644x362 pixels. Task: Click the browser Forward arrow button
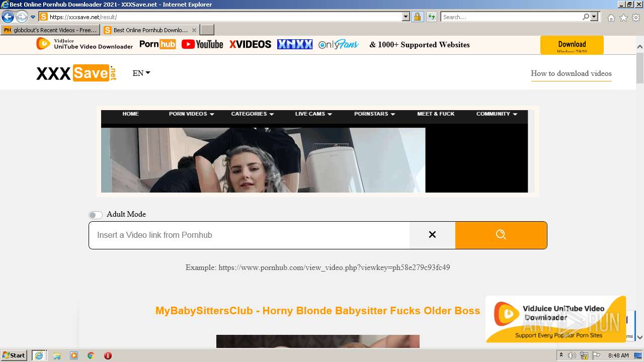pos(22,17)
